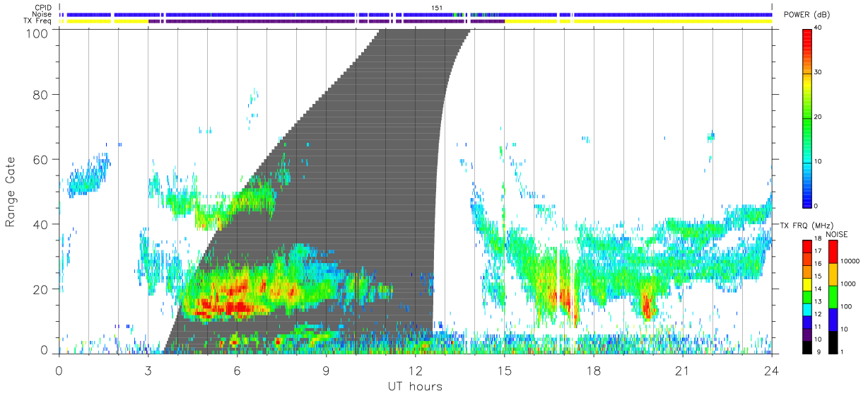Click the x-axis tick label "6"
This screenshot has height=401, width=868.
pyautogui.click(x=237, y=371)
